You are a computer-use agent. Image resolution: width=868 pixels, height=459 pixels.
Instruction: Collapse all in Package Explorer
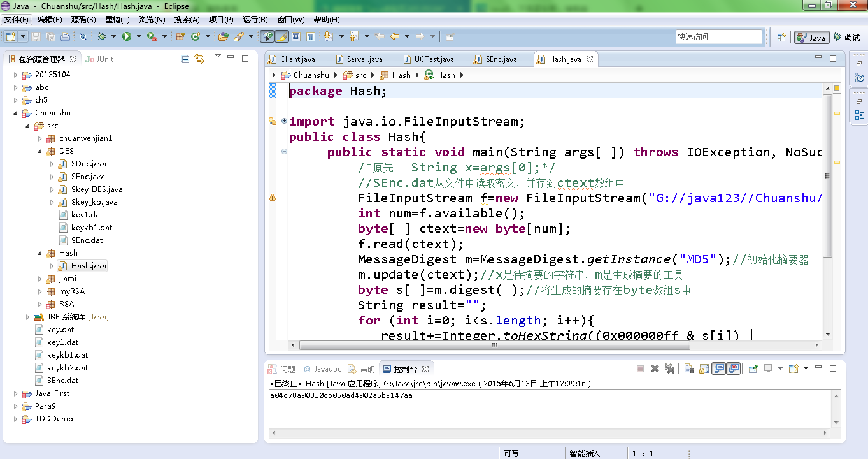tap(185, 59)
